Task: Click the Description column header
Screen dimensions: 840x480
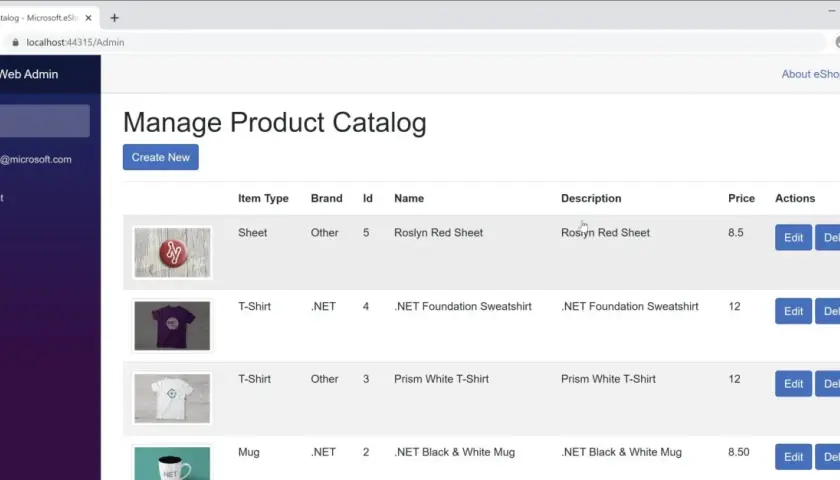Action: coord(591,198)
